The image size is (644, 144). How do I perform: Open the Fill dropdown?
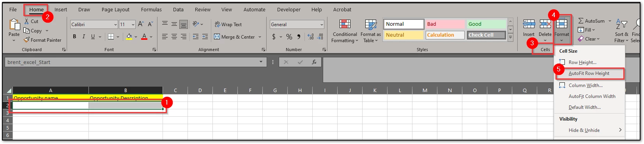586,30
